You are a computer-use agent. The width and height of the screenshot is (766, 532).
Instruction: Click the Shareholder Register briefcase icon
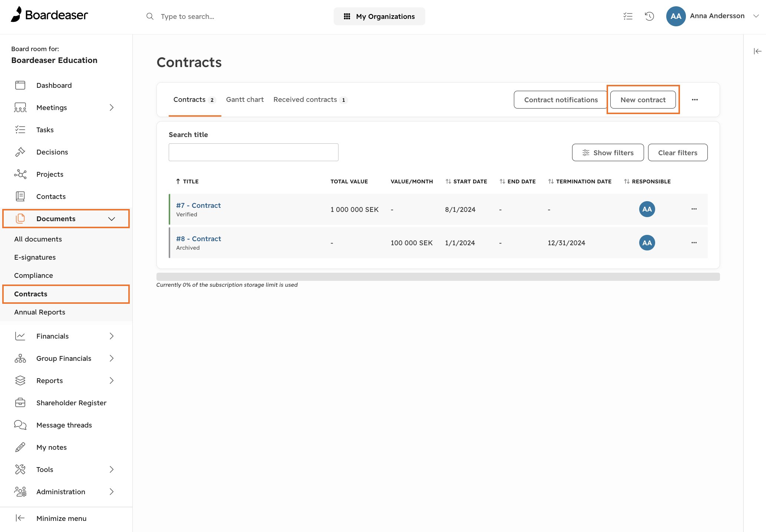point(20,403)
